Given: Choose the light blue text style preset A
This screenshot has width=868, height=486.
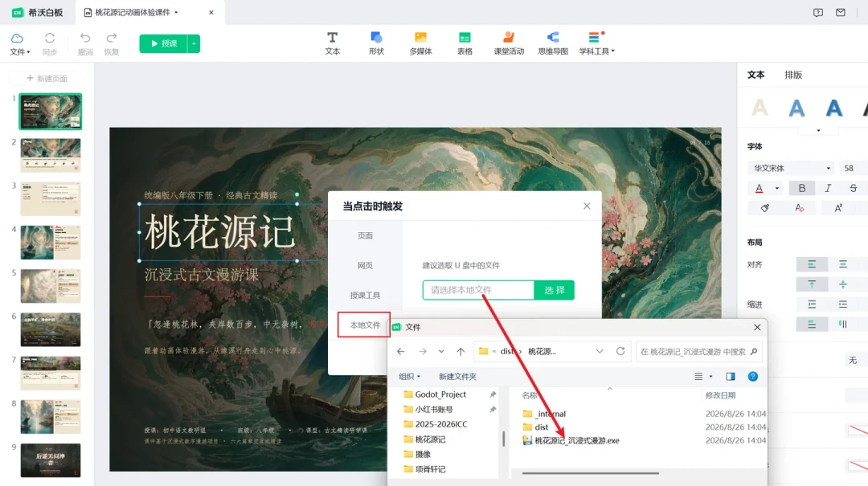Looking at the screenshot, I should pos(796,108).
